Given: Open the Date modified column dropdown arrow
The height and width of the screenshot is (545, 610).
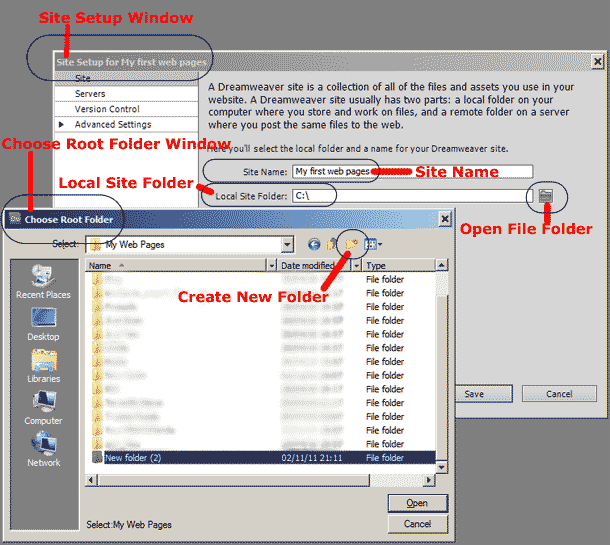Looking at the screenshot, I should 357,266.
